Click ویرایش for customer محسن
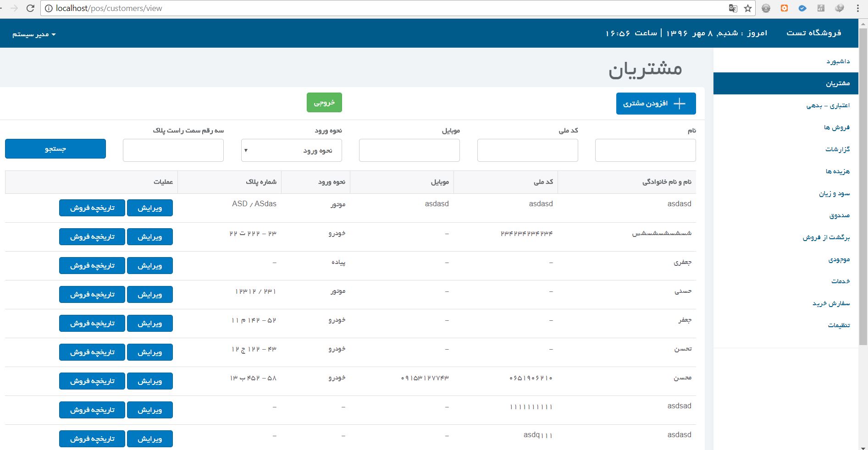 click(150, 381)
